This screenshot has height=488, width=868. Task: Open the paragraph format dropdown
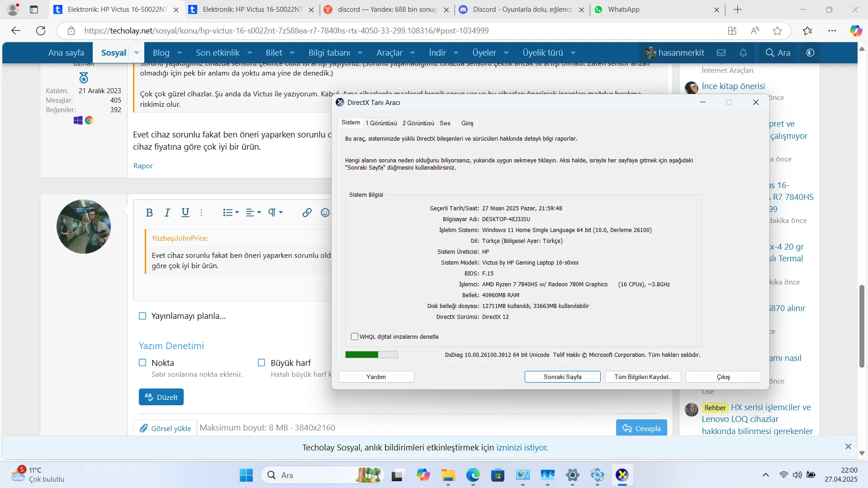(275, 213)
